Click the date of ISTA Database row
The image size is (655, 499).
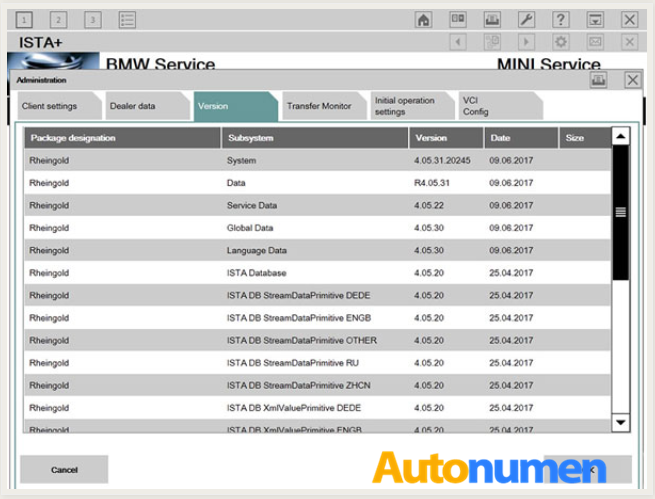(511, 273)
